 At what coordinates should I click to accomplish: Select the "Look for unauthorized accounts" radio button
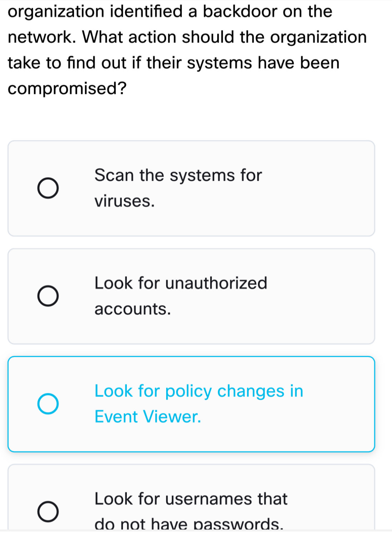48,296
